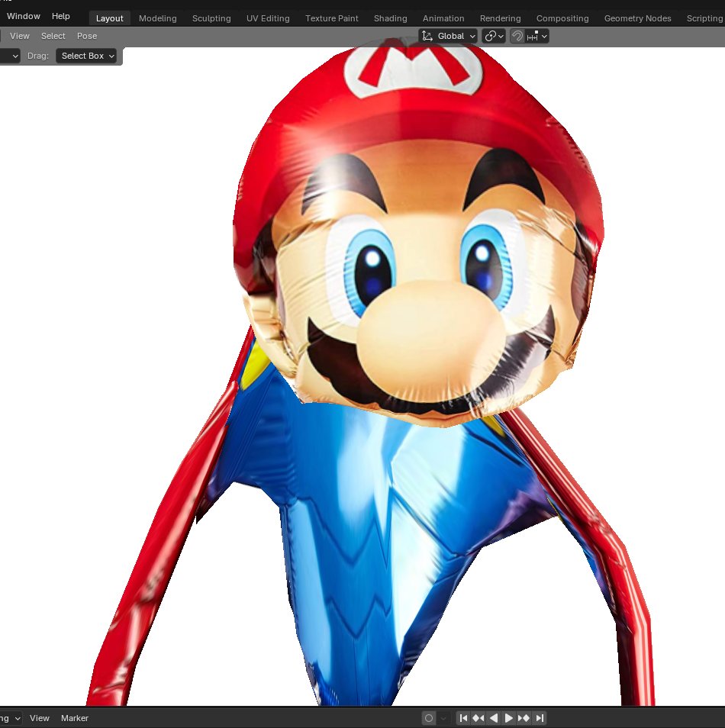Switch to the Sculpting workspace tab
This screenshot has height=728, width=725.
coord(211,18)
